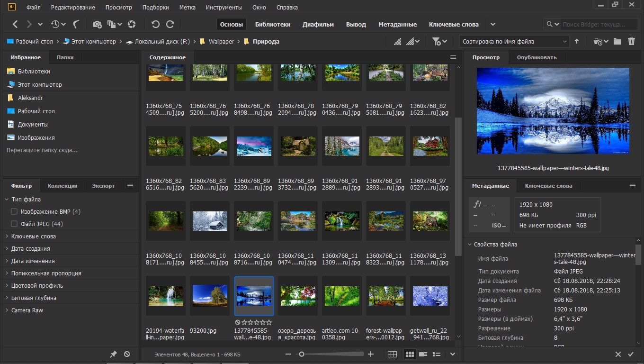The width and height of the screenshot is (644, 364).
Task: Create a new folder via folder icon
Action: (x=617, y=42)
